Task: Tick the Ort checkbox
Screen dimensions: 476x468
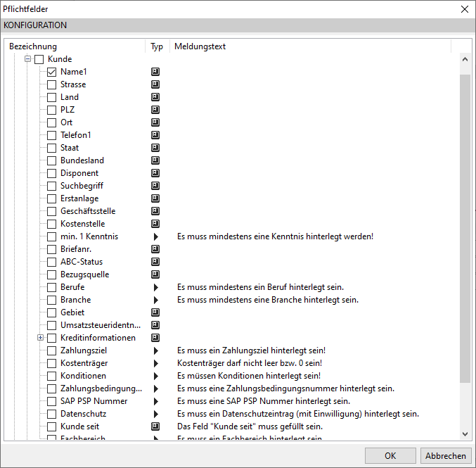Action: pos(51,122)
